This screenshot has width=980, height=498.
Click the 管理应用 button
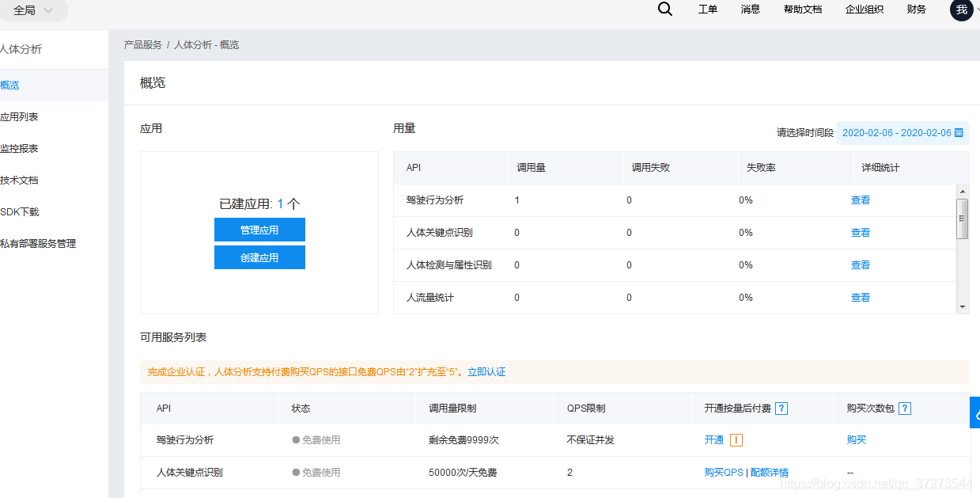coord(259,230)
